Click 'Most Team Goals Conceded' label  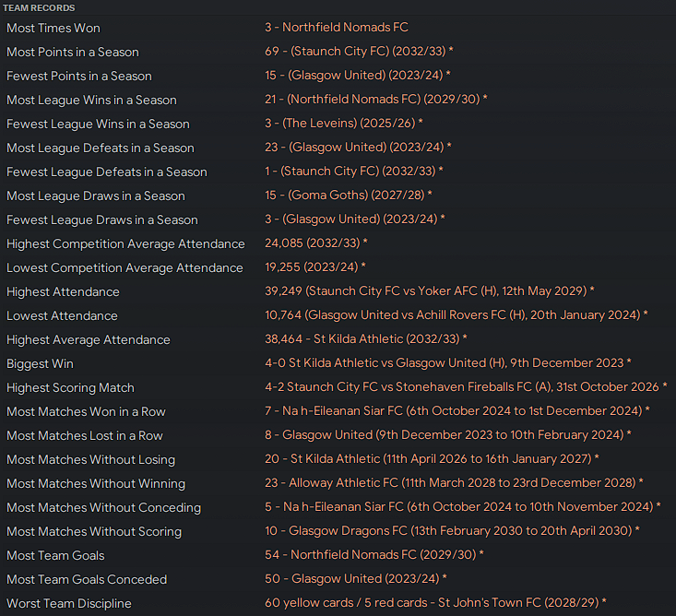coord(87,579)
